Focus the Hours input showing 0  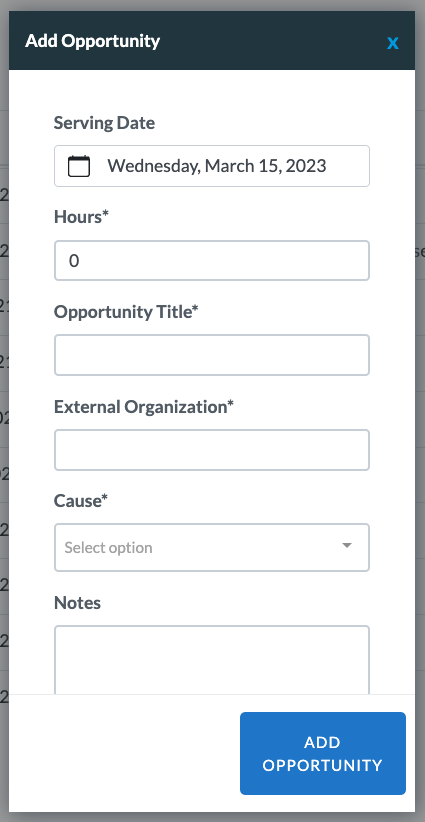coord(212,261)
